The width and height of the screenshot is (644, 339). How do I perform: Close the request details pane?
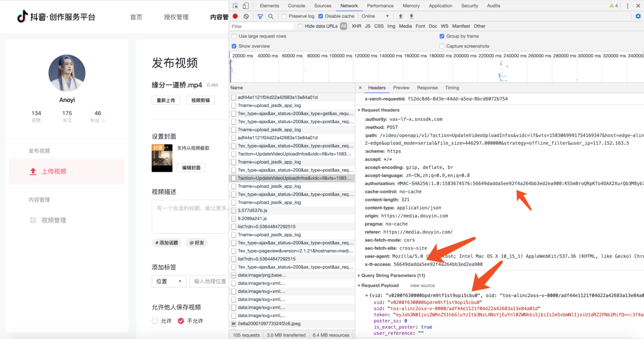[x=360, y=88]
